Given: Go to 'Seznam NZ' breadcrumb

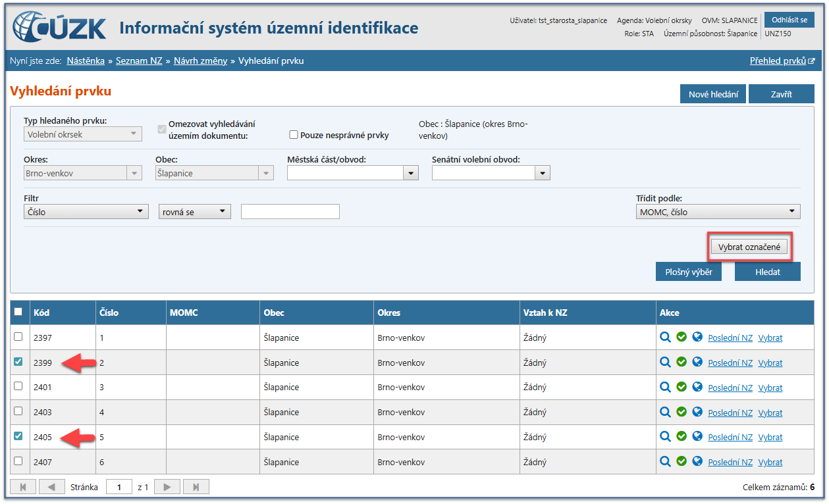Looking at the screenshot, I should [x=139, y=61].
